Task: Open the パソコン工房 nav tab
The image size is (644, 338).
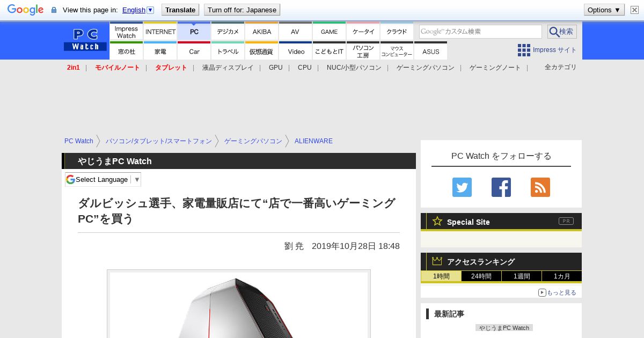Action: pos(363,51)
